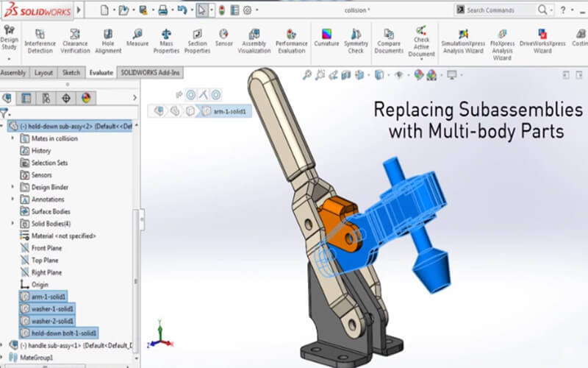The image size is (588, 368).
Task: Switch to the Assembly tab
Action: pos(13,73)
